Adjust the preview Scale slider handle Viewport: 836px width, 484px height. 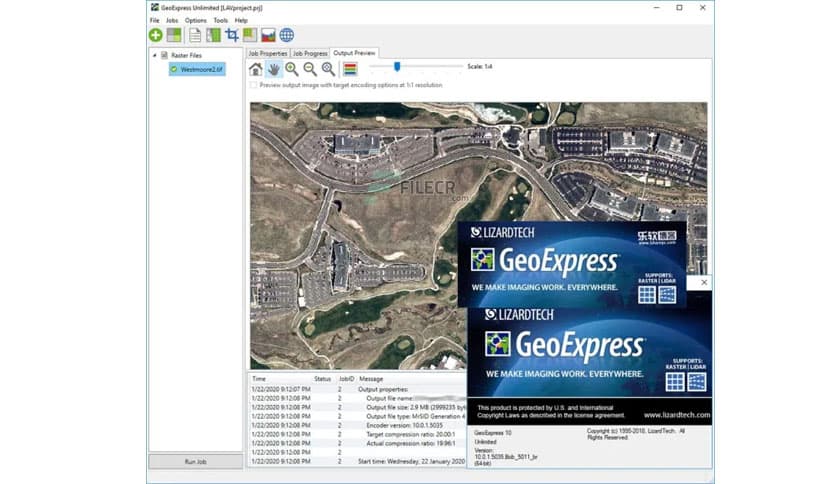point(397,66)
